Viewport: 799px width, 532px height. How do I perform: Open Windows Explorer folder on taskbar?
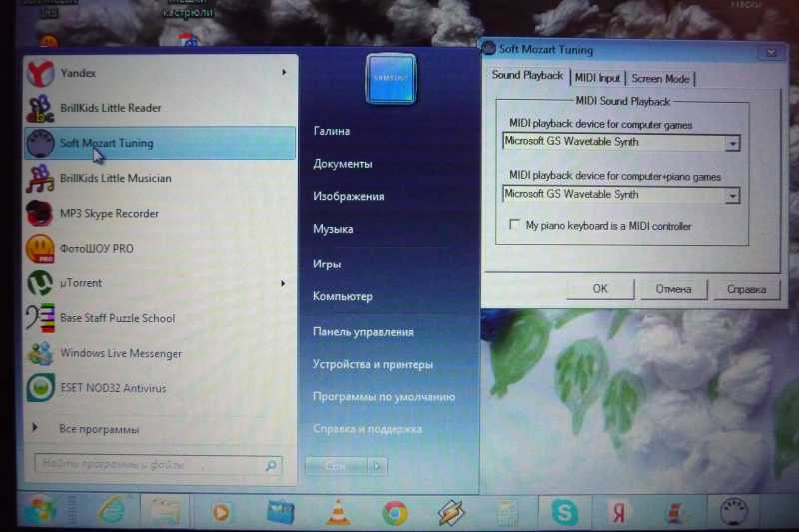165,512
